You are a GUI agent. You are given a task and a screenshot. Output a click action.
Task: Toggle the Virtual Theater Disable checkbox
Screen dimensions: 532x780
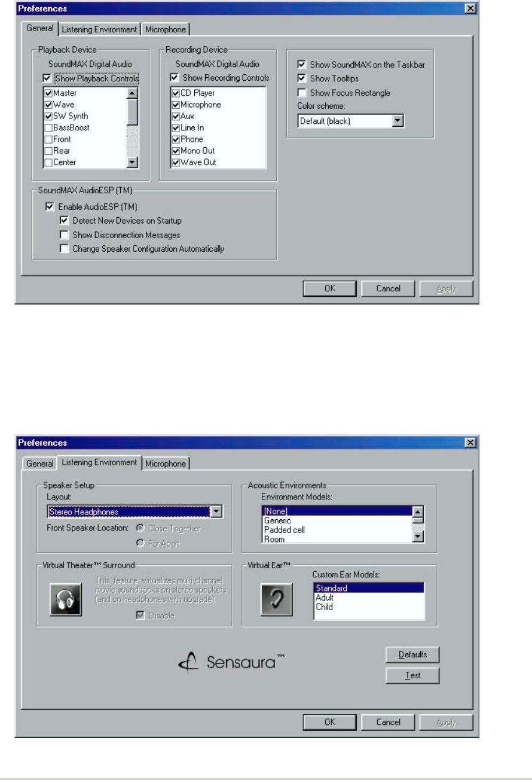141,615
